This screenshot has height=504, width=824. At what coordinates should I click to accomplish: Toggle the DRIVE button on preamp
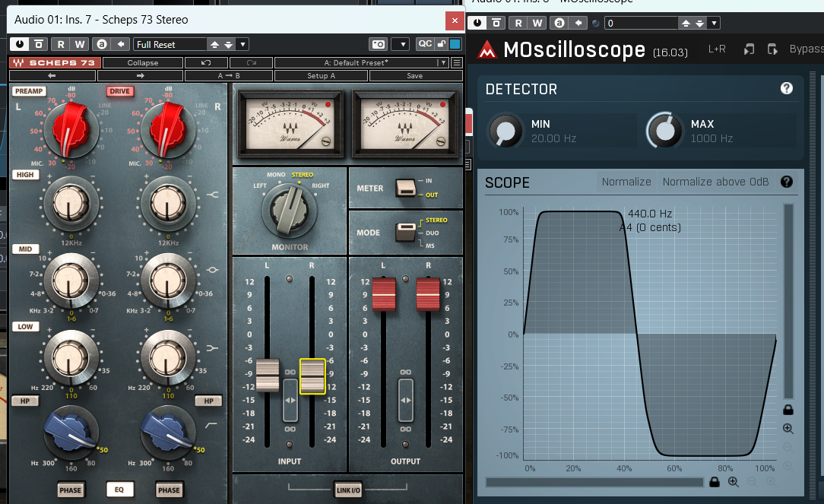coord(120,91)
